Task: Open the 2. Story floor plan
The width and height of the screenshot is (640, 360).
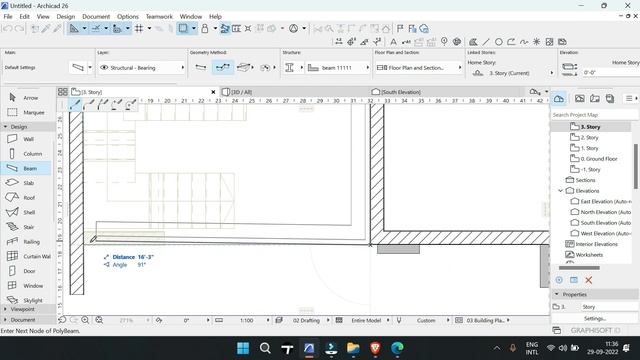Action: pyautogui.click(x=590, y=138)
